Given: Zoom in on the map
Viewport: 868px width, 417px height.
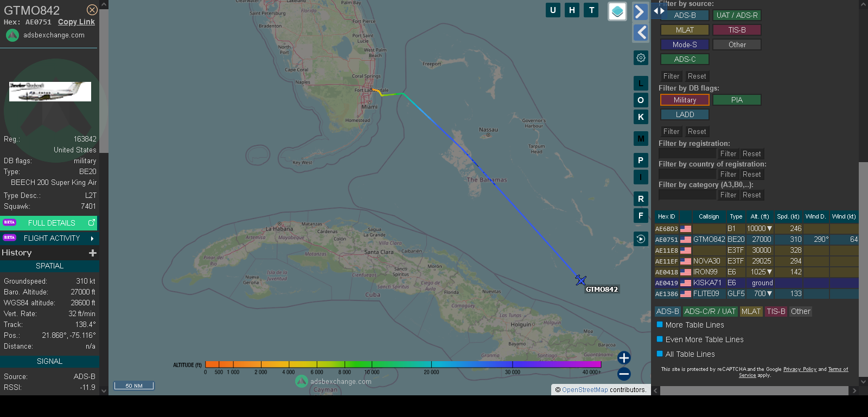Looking at the screenshot, I should click(624, 358).
